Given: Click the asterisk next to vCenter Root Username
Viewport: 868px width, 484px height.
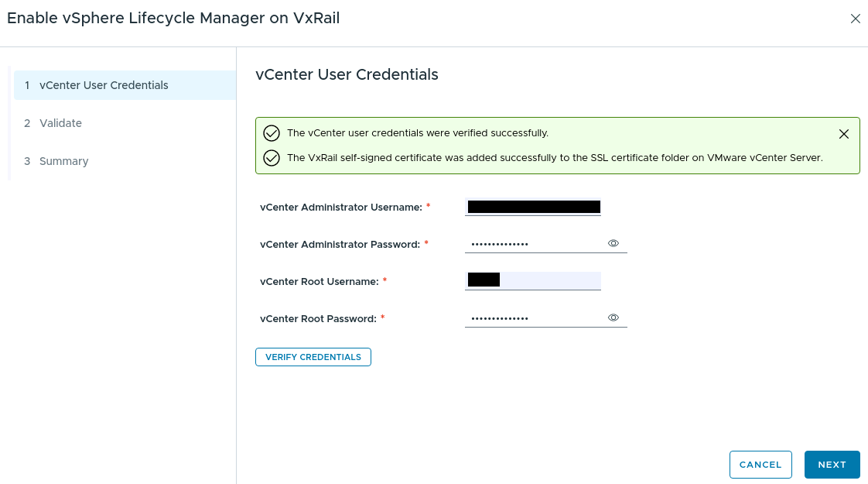Looking at the screenshot, I should click(384, 280).
